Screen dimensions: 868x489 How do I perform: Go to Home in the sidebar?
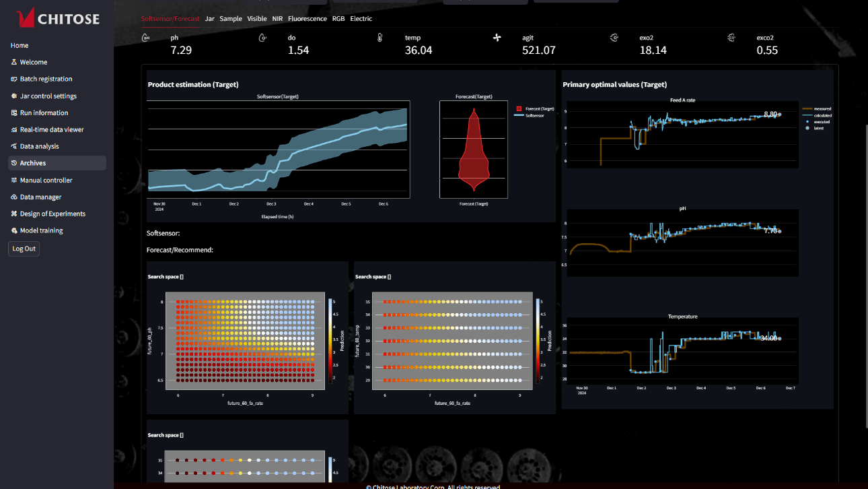pos(20,45)
